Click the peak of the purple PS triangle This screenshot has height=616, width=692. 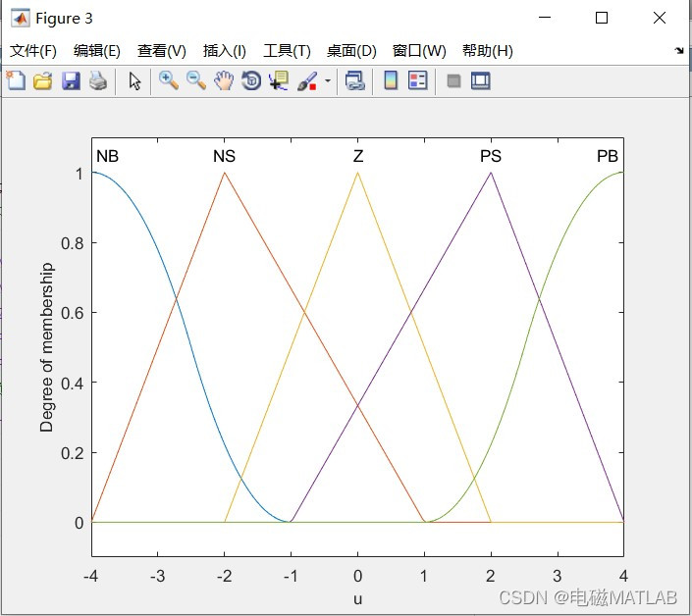[x=491, y=173]
